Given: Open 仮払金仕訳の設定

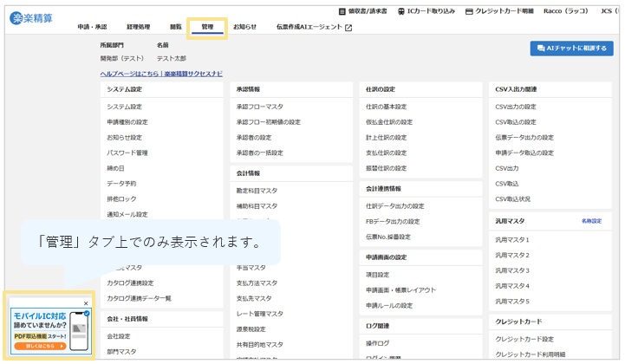Looking at the screenshot, I should [389, 122].
